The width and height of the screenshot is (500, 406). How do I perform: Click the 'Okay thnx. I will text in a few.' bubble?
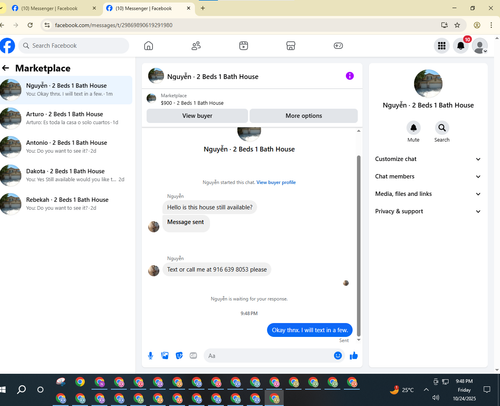(310, 330)
